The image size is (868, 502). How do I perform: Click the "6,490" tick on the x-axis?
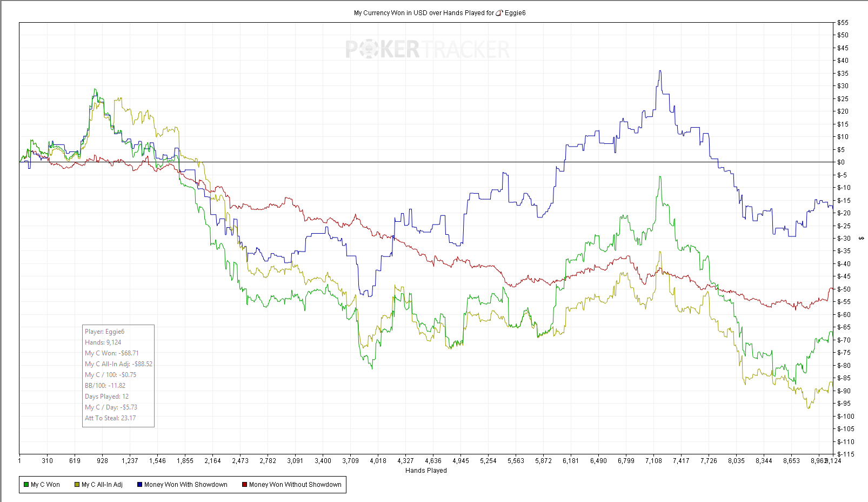point(598,461)
